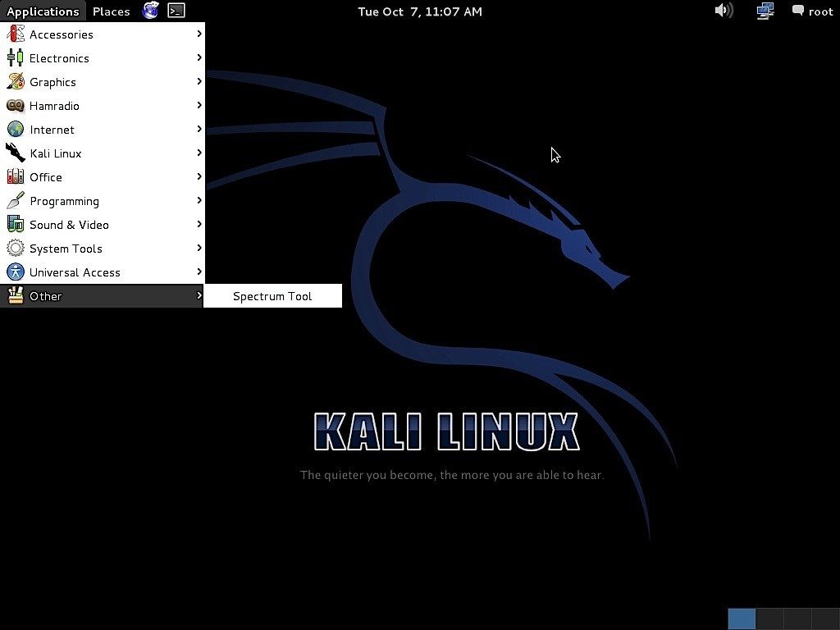The height and width of the screenshot is (630, 840).
Task: Open the Applications menu
Action: coord(43,11)
